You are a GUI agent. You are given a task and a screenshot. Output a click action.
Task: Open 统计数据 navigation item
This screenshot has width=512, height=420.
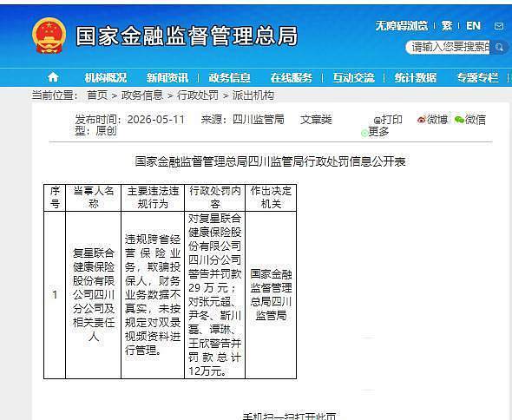pyautogui.click(x=416, y=78)
